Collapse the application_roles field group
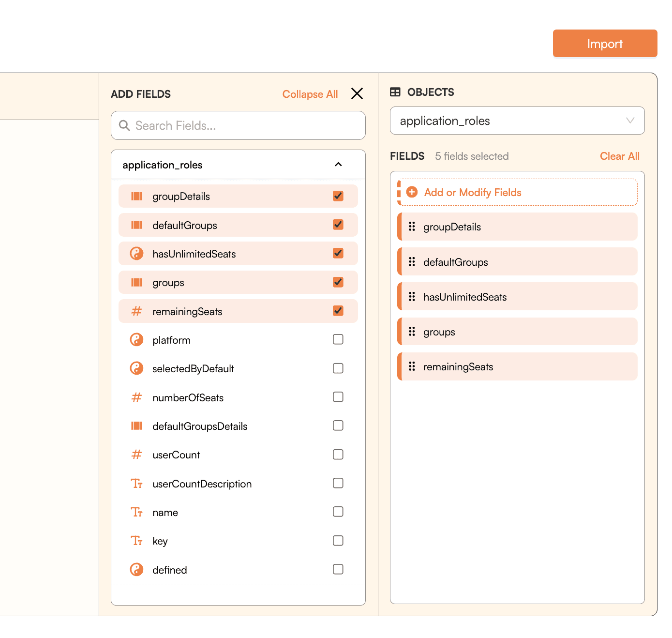 [338, 165]
